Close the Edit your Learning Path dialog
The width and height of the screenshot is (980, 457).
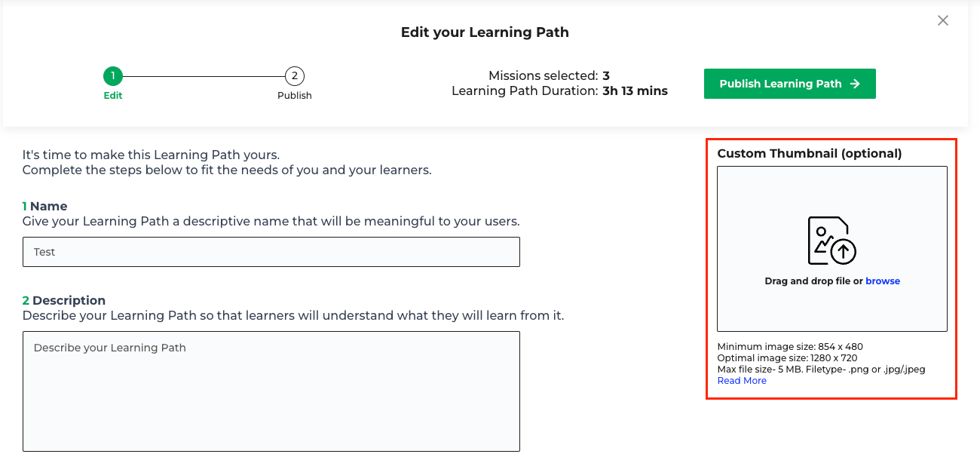[943, 21]
